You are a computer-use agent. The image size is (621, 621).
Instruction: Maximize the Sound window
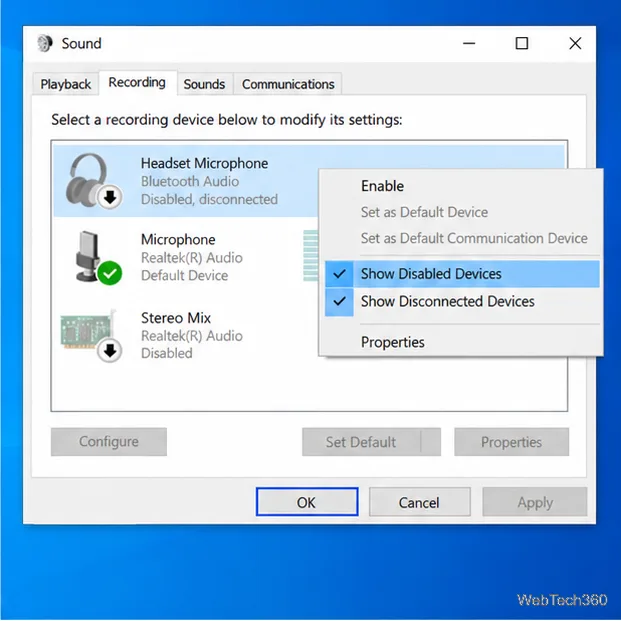[522, 43]
